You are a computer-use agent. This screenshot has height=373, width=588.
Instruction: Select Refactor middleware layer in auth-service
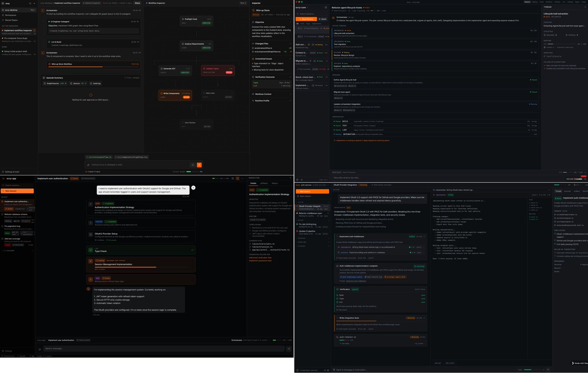312,215
